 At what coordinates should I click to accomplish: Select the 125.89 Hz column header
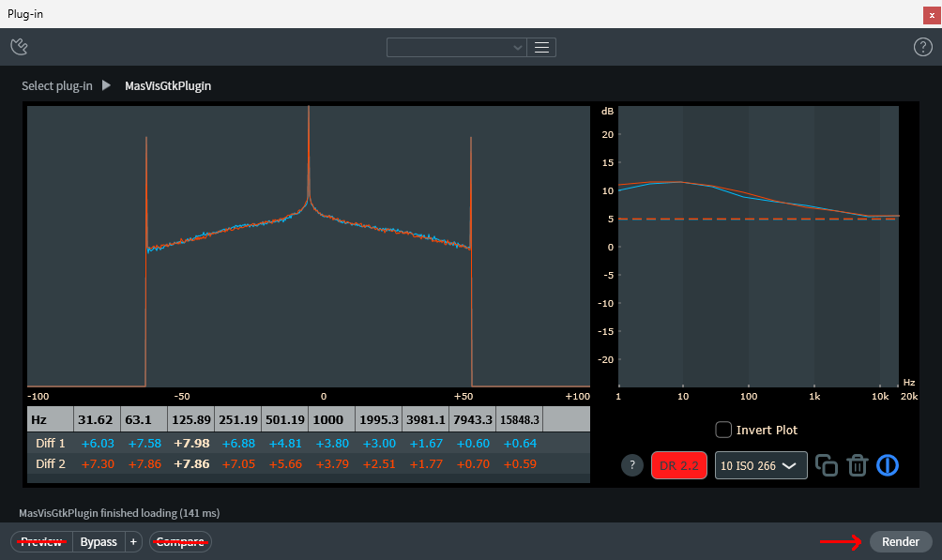(x=191, y=419)
